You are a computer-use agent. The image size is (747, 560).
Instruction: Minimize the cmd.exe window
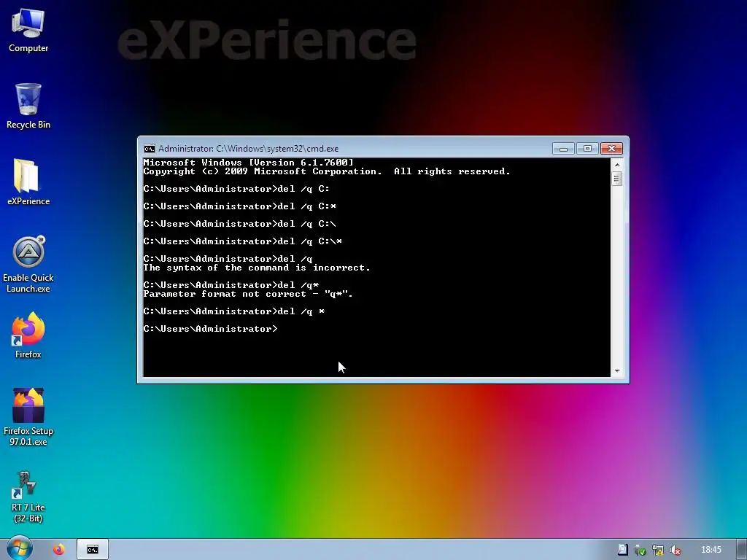(563, 149)
